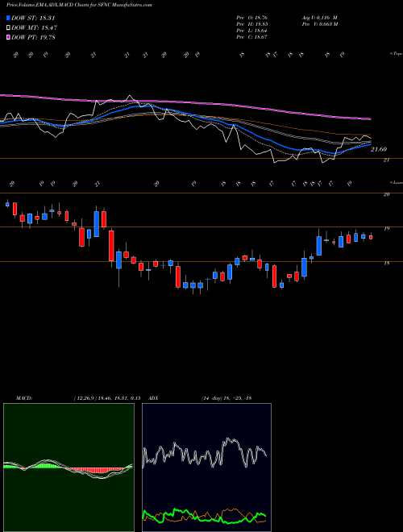The width and height of the screenshot is (403, 532).
Task: Click the 21 price axis label
Action: click(386, 160)
